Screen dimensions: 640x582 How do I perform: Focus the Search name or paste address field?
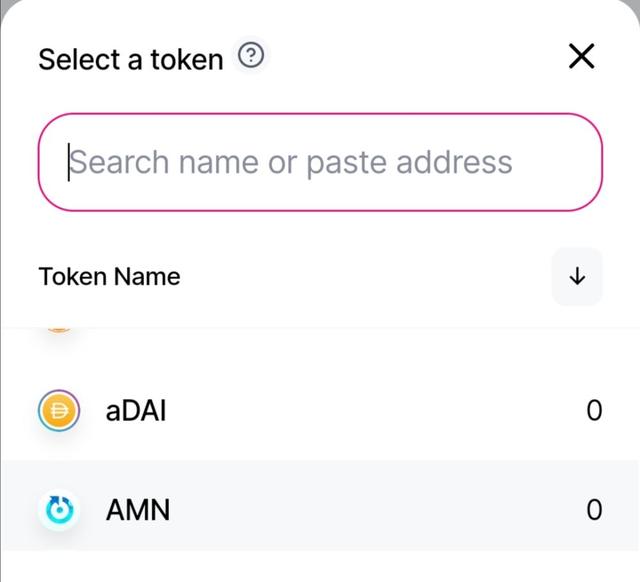coord(320,162)
